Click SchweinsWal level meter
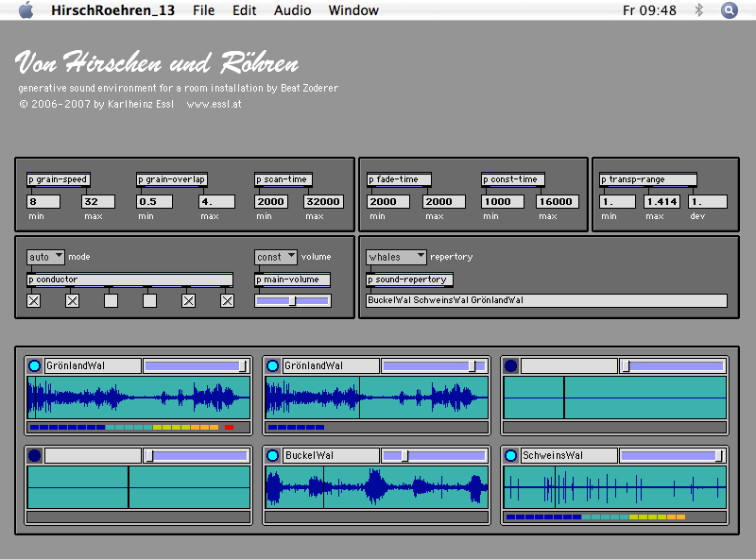This screenshot has width=756, height=559. 615,517
